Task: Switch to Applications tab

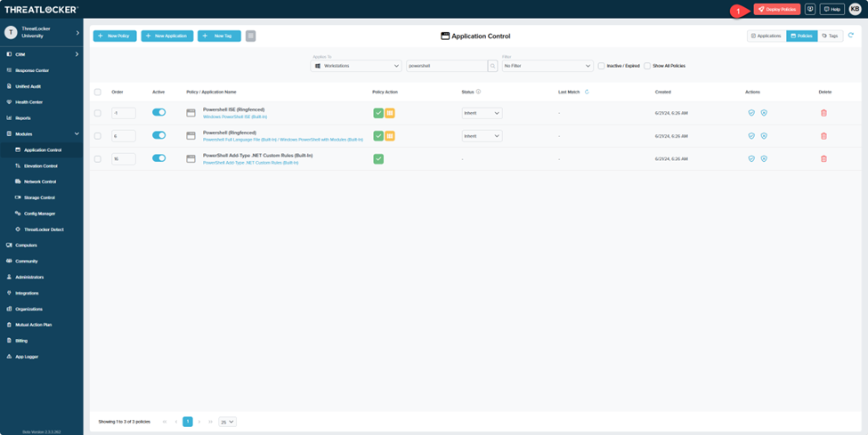Action: click(x=767, y=36)
